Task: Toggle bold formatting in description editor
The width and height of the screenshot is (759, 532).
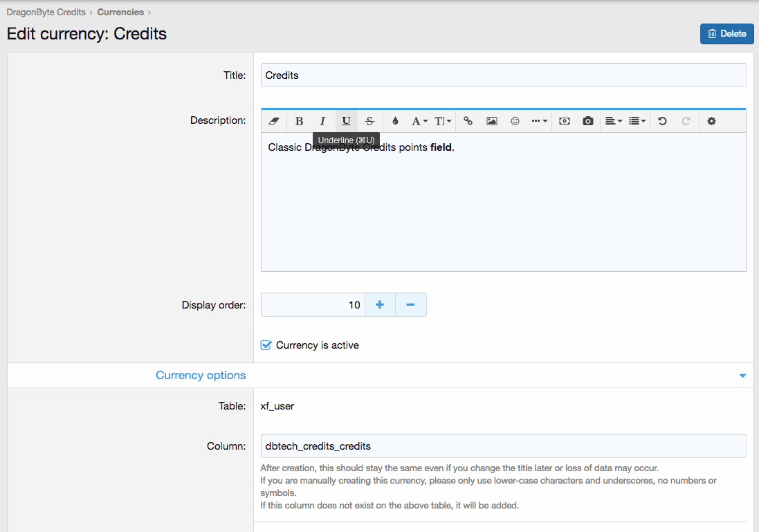Action: pos(299,121)
